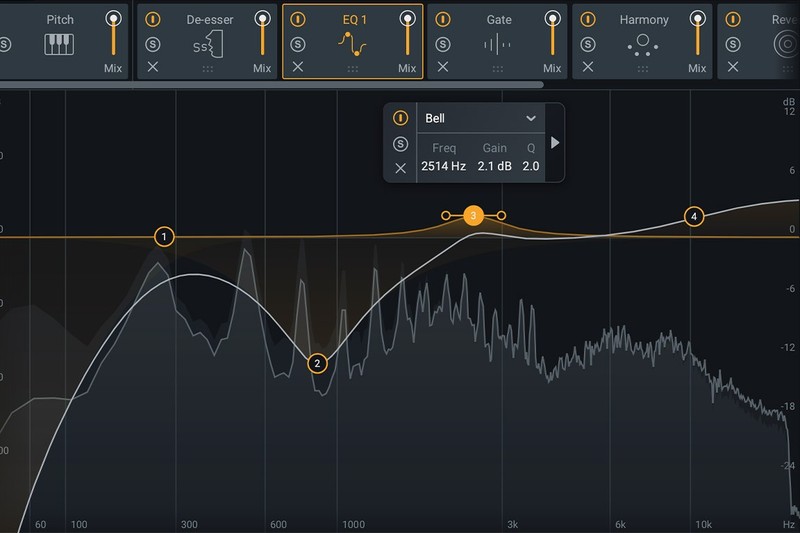Screen dimensions: 800x533
Task: Remove the Harmony module
Action: [x=588, y=67]
